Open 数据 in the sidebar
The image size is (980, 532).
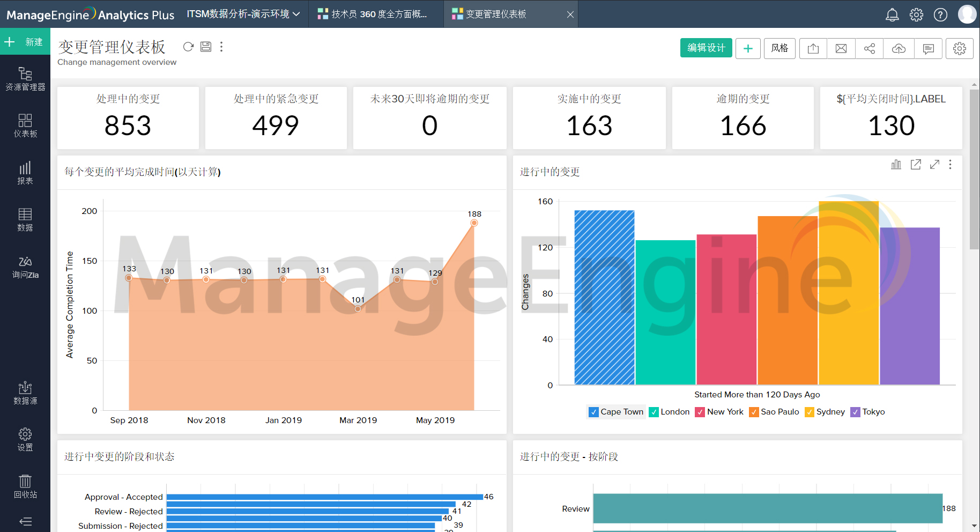click(x=25, y=219)
